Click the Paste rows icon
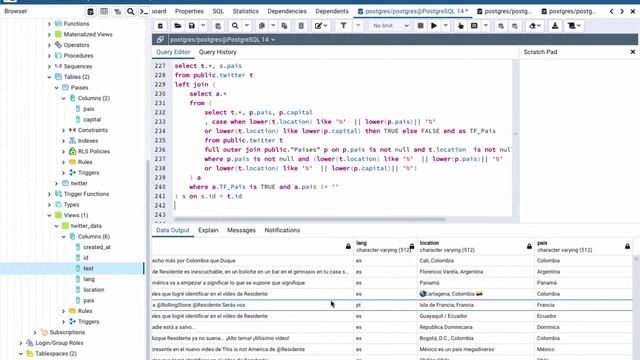Viewport: 640px width, 360px height. pos(284,26)
